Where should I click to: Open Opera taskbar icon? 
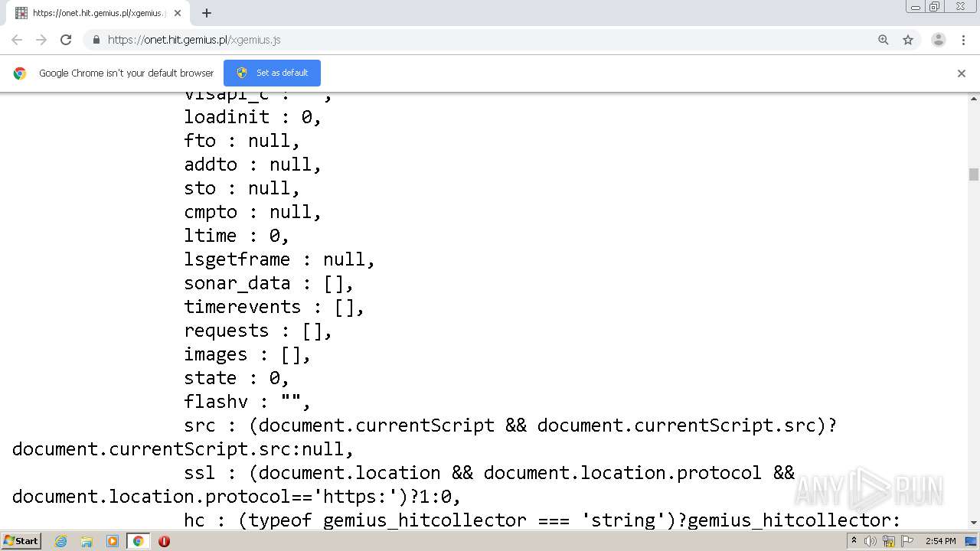[164, 541]
